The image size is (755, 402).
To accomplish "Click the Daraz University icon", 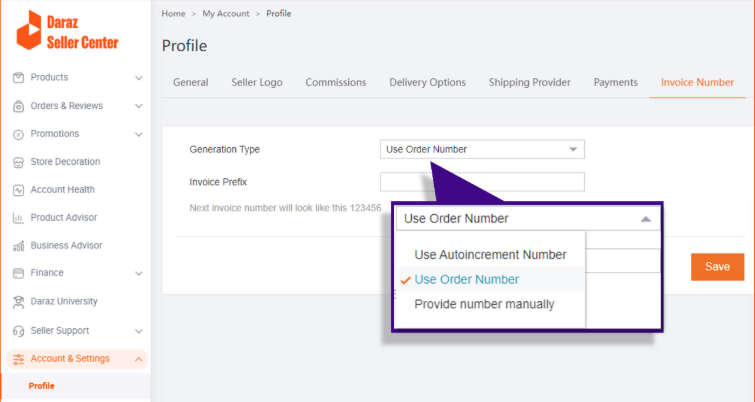I will point(19,301).
